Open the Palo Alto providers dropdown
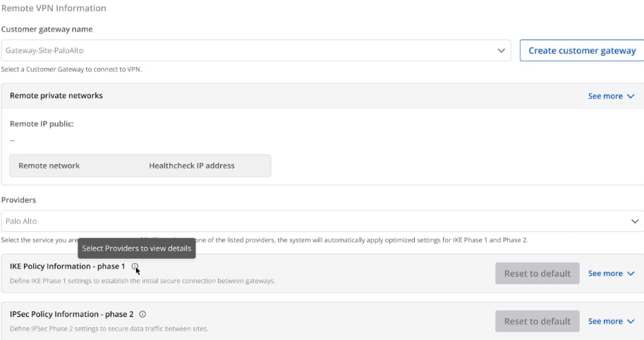The image size is (644, 340). [x=317, y=221]
